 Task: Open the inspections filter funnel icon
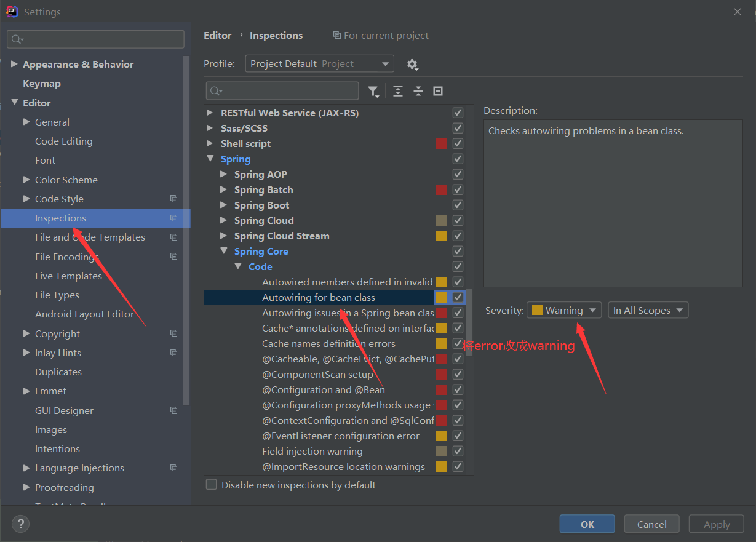click(x=373, y=91)
